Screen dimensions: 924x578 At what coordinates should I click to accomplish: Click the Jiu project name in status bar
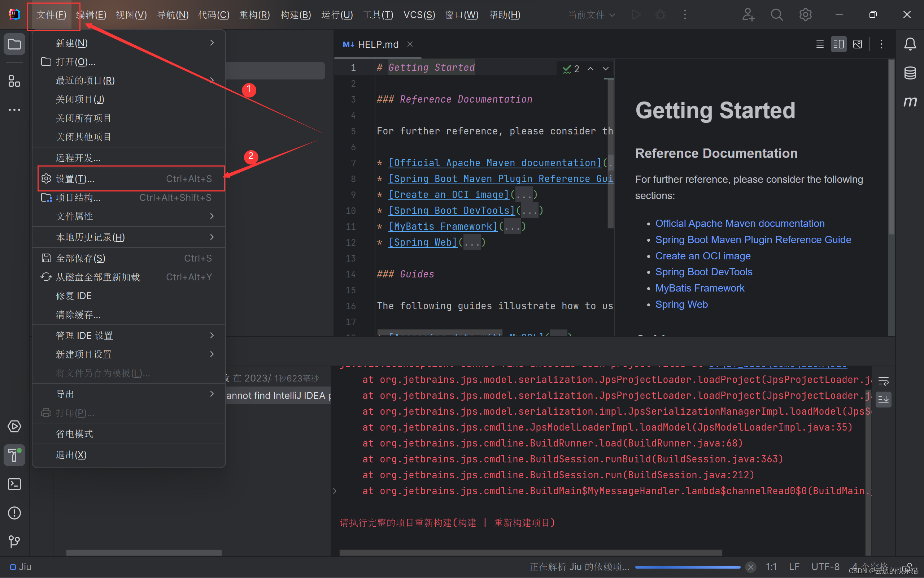click(x=21, y=566)
